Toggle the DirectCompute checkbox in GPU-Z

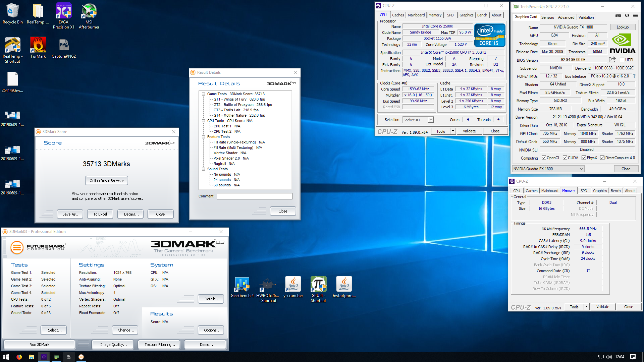coord(602,158)
